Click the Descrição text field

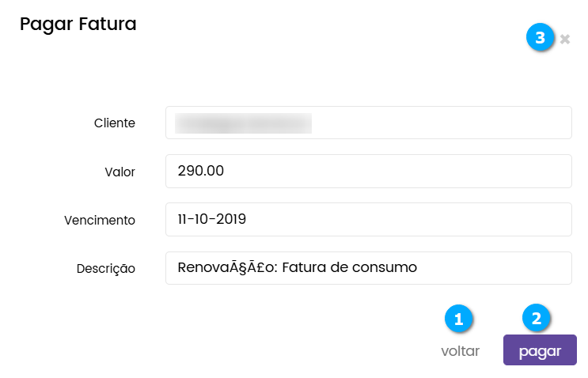(x=368, y=267)
